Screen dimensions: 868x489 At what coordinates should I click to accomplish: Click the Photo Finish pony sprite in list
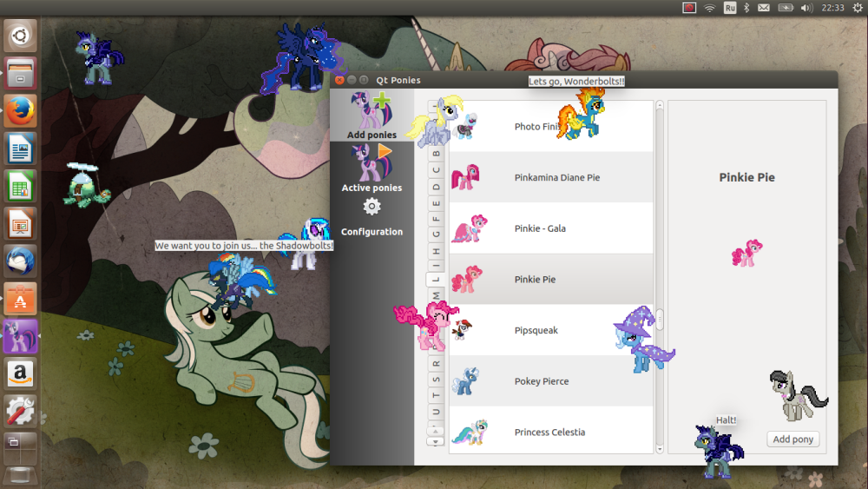(x=465, y=126)
